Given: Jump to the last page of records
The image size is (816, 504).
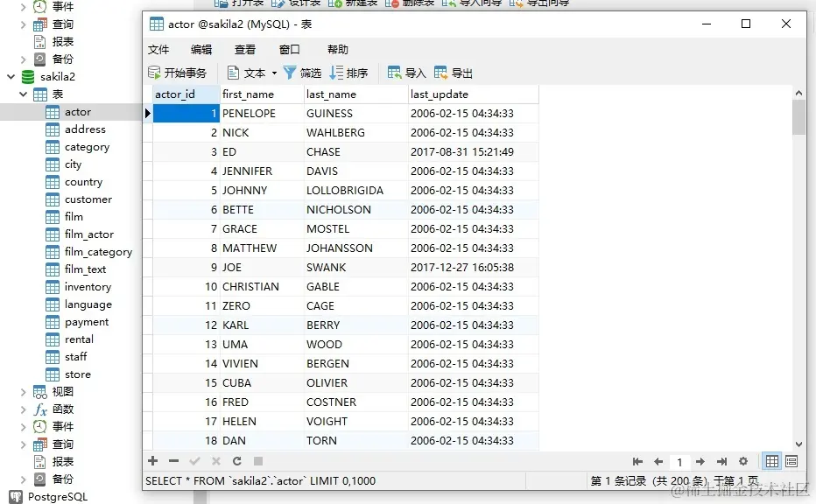Looking at the screenshot, I should (721, 461).
